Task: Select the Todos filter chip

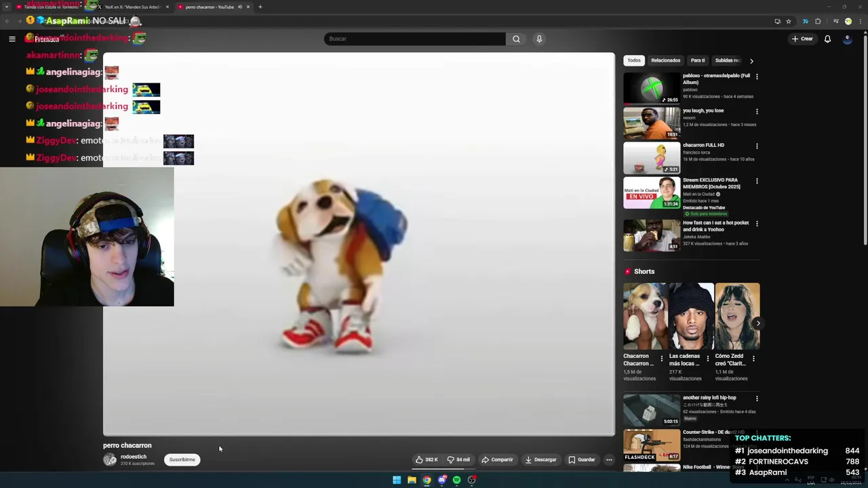Action: pos(634,60)
